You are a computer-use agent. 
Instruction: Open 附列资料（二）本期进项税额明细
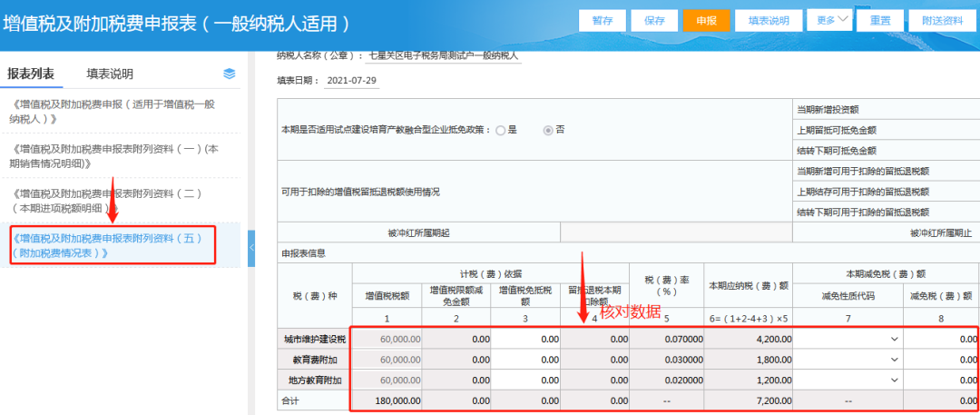[x=106, y=201]
